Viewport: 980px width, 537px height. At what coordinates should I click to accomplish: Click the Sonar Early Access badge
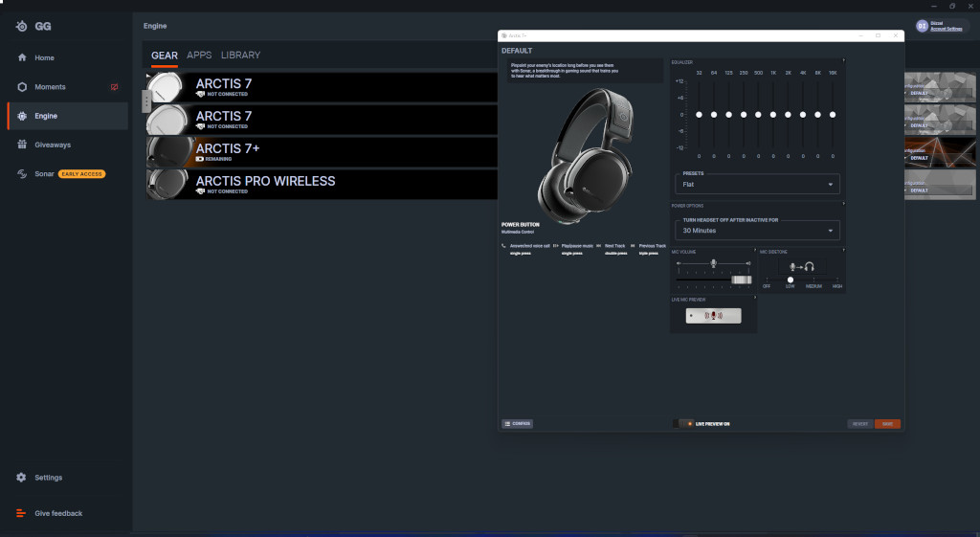click(82, 174)
